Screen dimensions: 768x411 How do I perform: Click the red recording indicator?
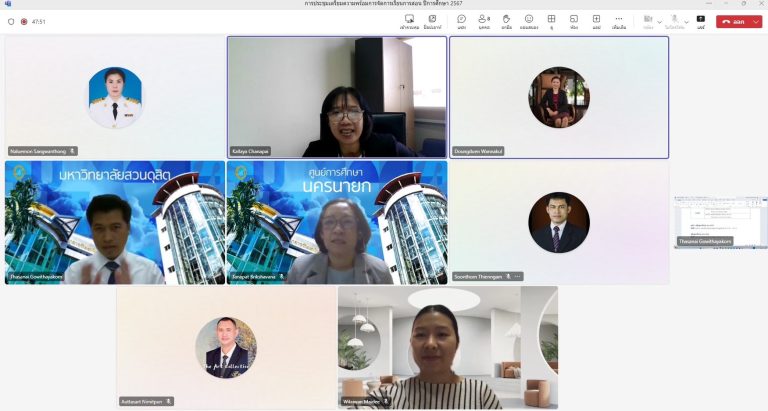pos(24,21)
